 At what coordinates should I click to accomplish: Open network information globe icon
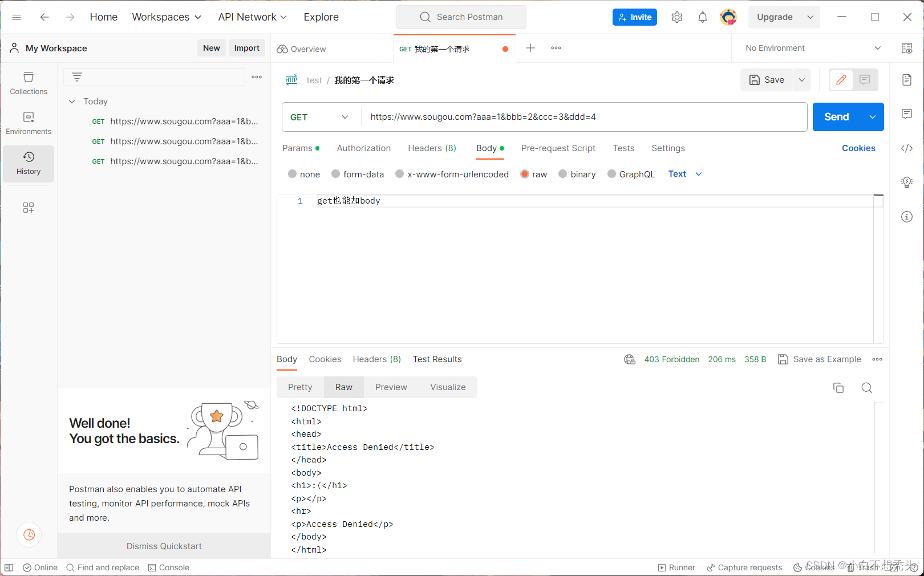(630, 359)
